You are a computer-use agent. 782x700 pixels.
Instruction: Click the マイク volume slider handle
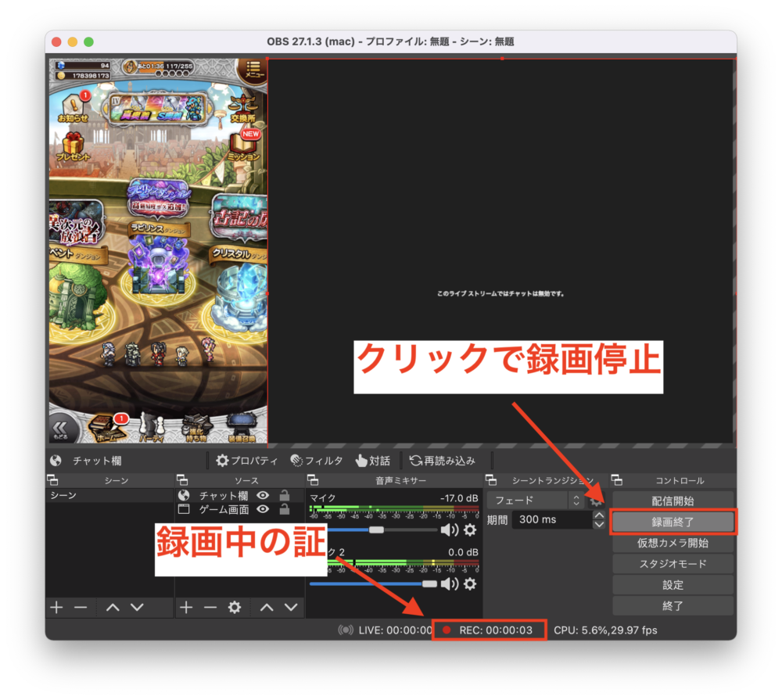click(377, 529)
